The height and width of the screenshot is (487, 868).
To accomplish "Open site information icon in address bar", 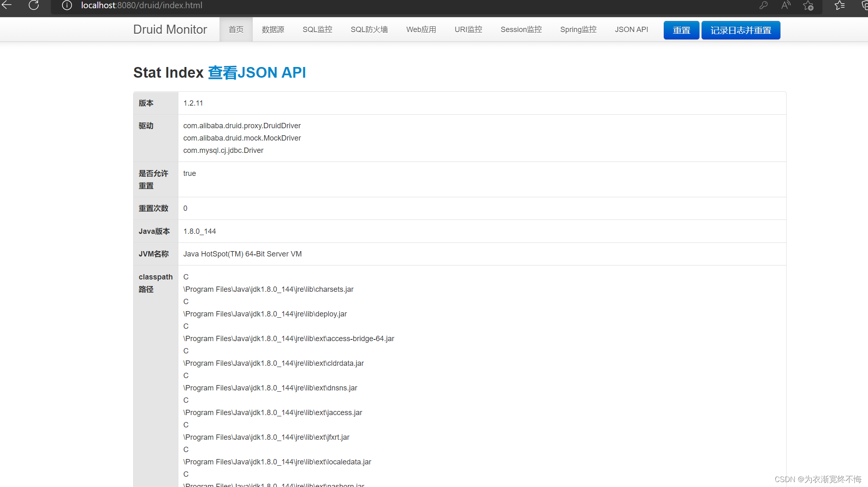I will pos(67,5).
